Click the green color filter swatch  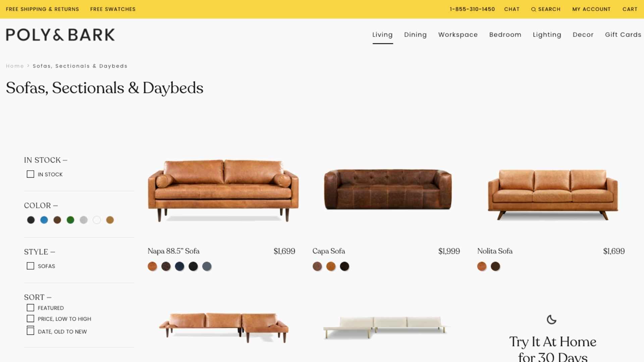coord(70,220)
